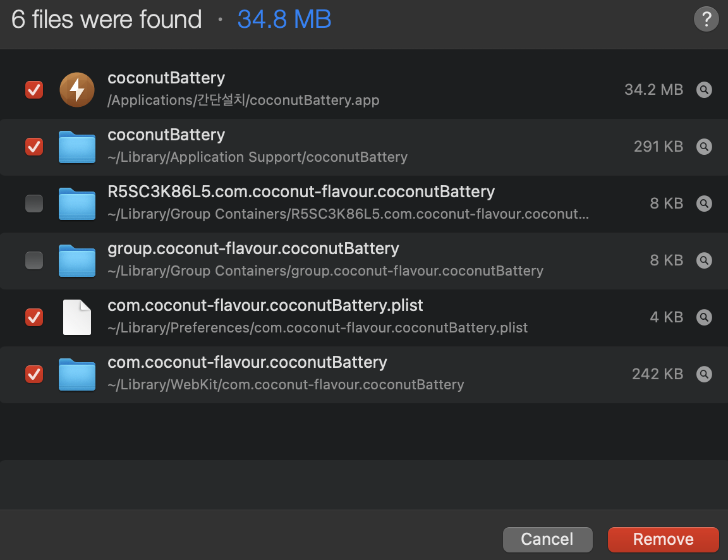Select the path /Applications/간단설치/coconutBattery.app
This screenshot has height=560, width=728.
[243, 100]
